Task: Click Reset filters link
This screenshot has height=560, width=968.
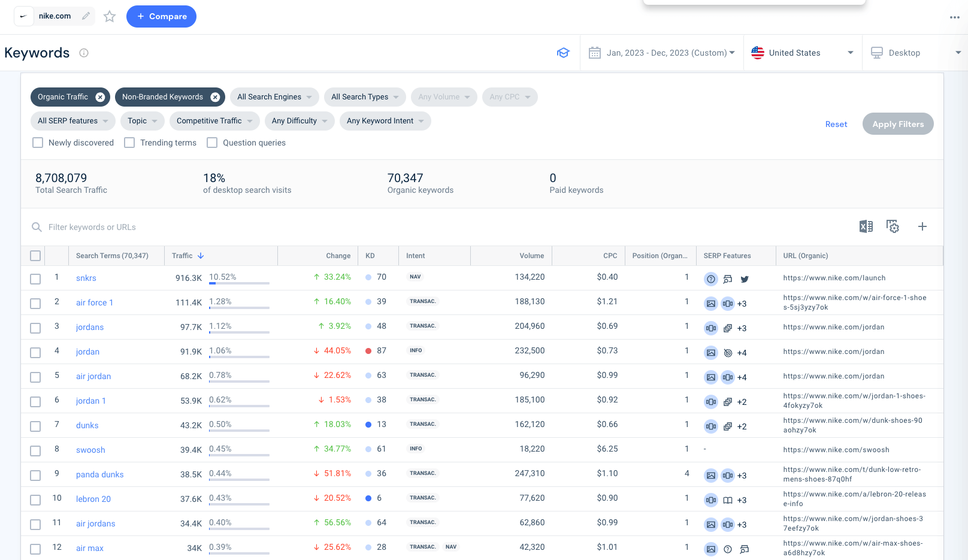Action: [836, 124]
